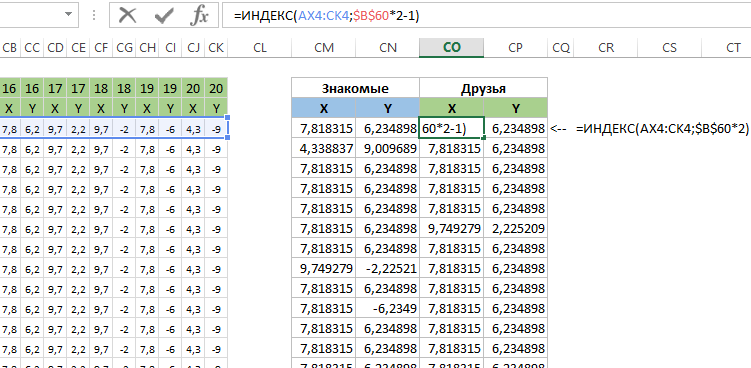Click the green Y header under Друзья

(515, 108)
